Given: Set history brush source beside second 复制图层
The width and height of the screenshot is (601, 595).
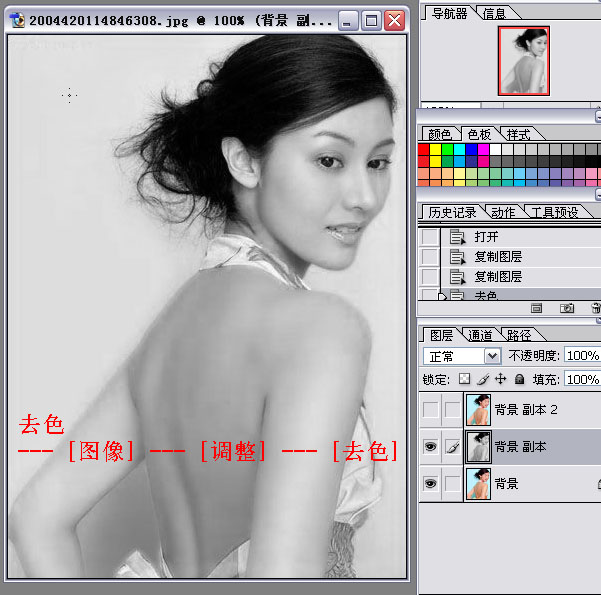Looking at the screenshot, I should coord(429,277).
